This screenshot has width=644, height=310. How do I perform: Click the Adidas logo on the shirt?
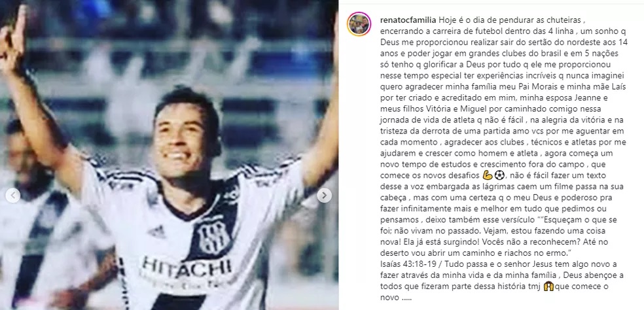[157, 232]
